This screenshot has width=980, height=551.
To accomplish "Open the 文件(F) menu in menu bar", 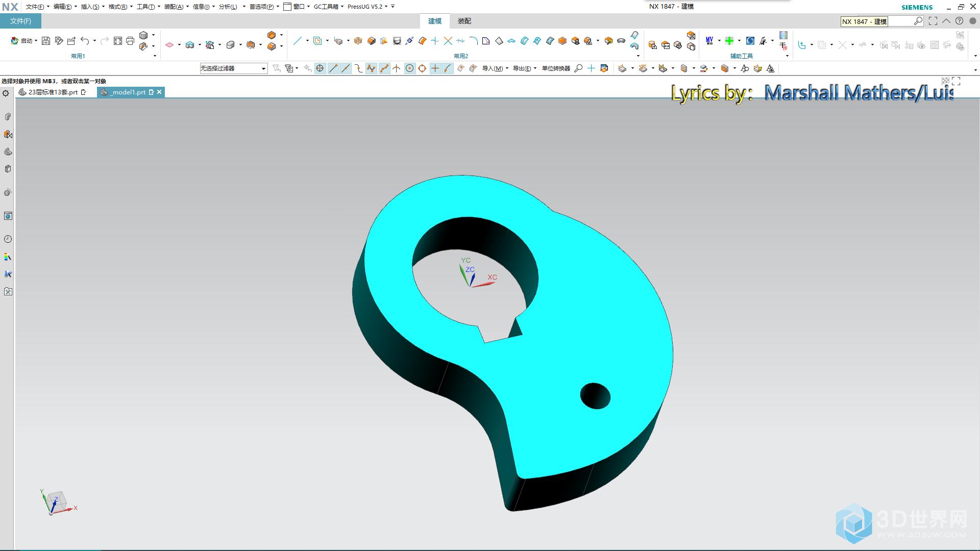I will coord(37,7).
